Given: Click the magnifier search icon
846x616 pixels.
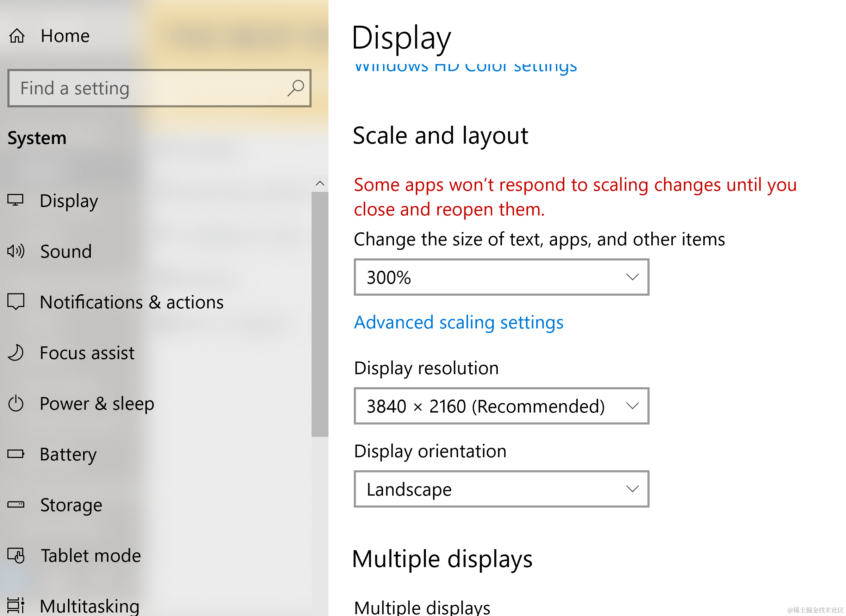Looking at the screenshot, I should pos(296,88).
